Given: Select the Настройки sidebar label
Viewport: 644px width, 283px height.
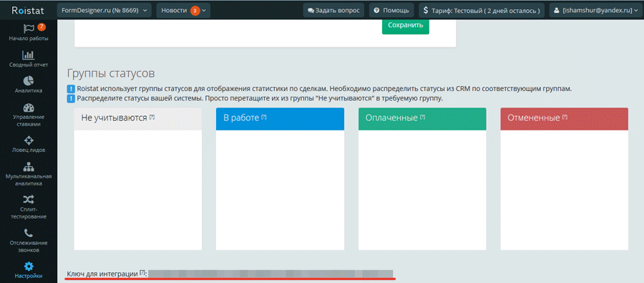Looking at the screenshot, I should click(29, 277).
